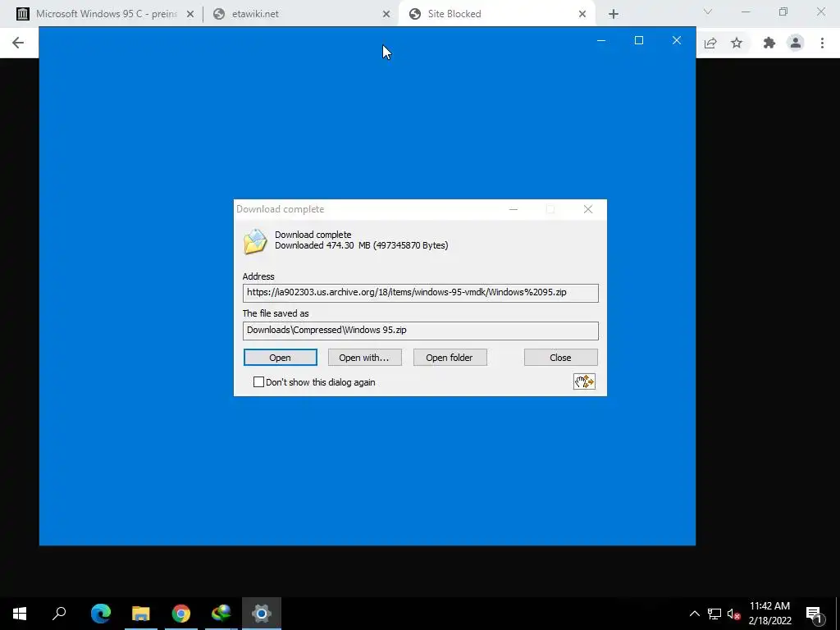This screenshot has width=840, height=630.
Task: Click the archive.org favicon on first tab
Action: [22, 14]
